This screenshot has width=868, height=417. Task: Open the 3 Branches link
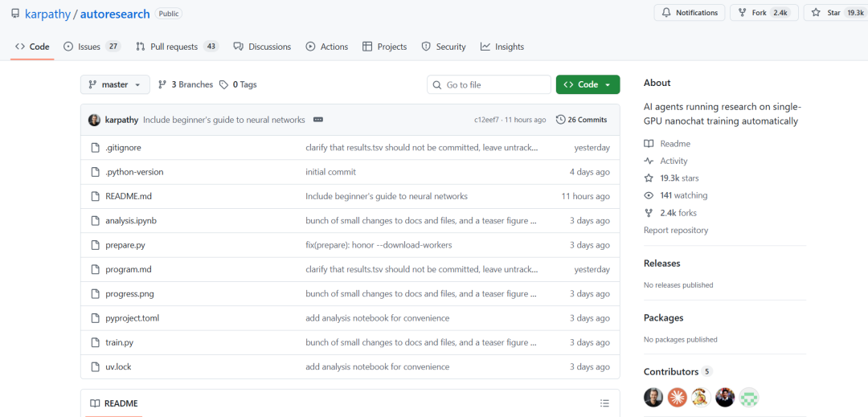tap(186, 84)
